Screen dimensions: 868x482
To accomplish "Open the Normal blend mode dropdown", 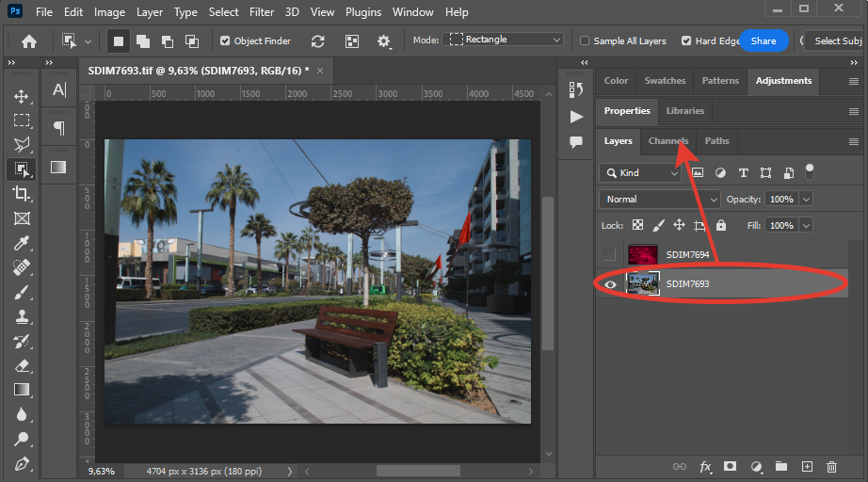I will [x=660, y=200].
